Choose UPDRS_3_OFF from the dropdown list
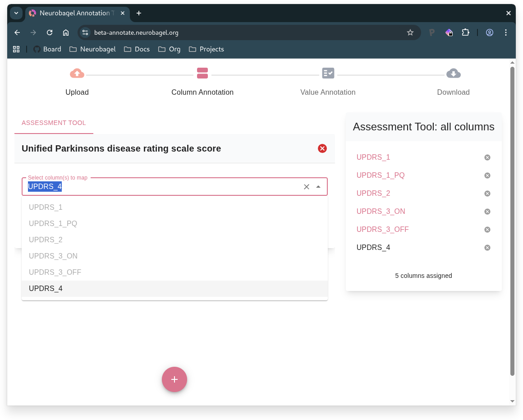This screenshot has width=523, height=420. 55,272
